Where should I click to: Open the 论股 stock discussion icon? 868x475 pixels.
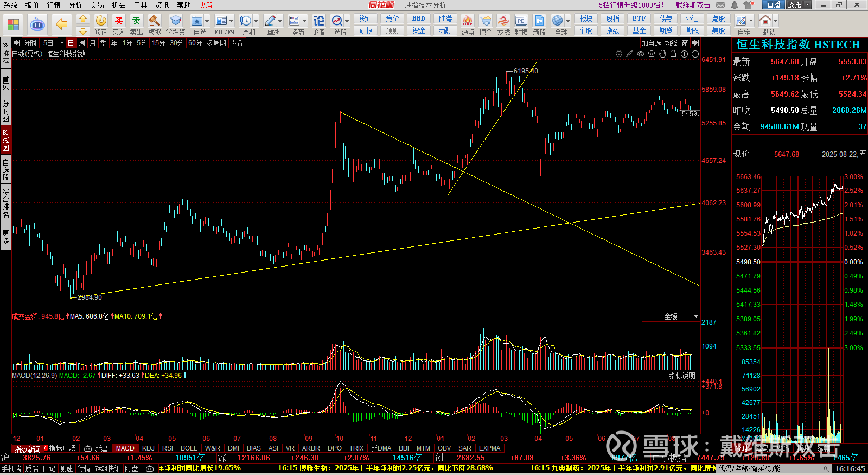(319, 21)
